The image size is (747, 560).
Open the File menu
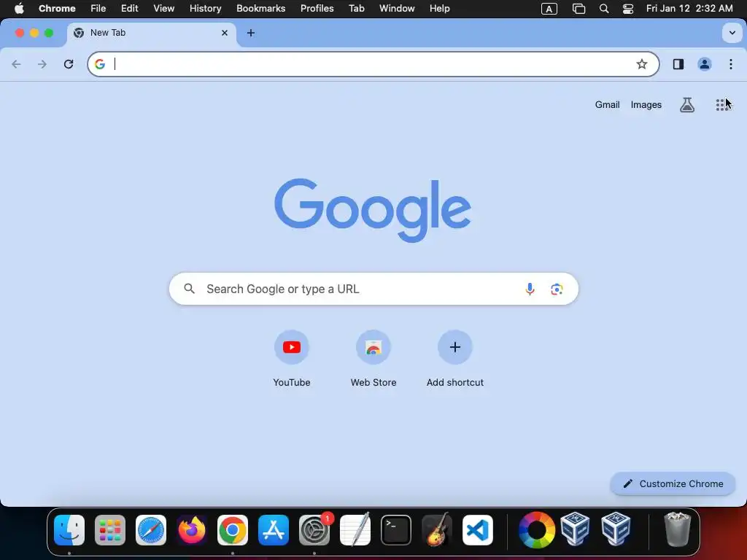tap(98, 9)
